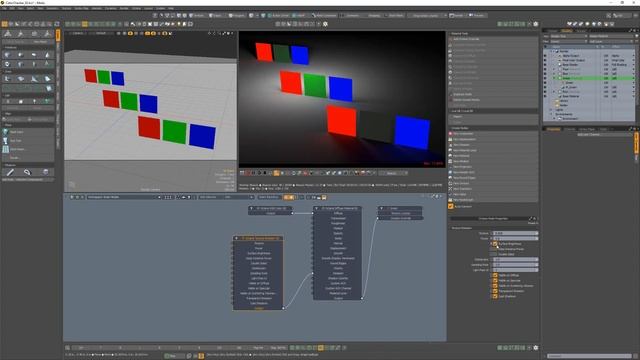The height and width of the screenshot is (360, 640).
Task: Click gear icon above the Shader Tree panel
Action: 536,24
